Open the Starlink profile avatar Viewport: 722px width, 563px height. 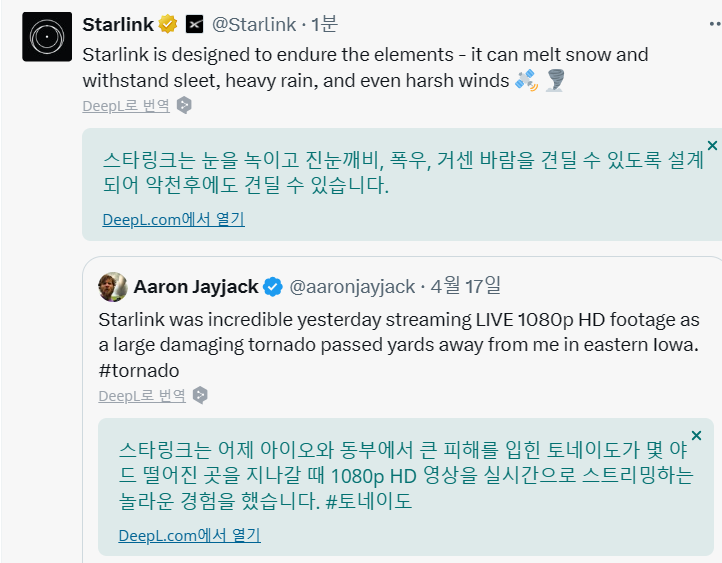(47, 37)
